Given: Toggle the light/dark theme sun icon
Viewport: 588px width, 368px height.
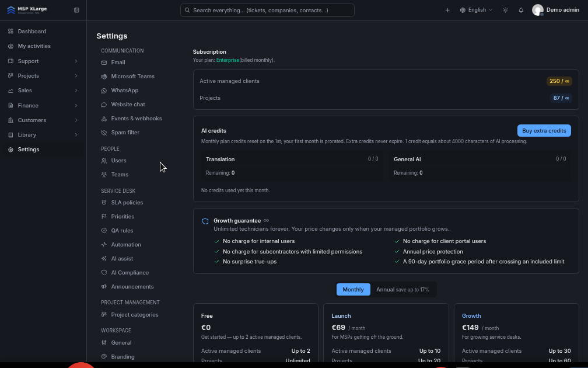Looking at the screenshot, I should tap(506, 10).
